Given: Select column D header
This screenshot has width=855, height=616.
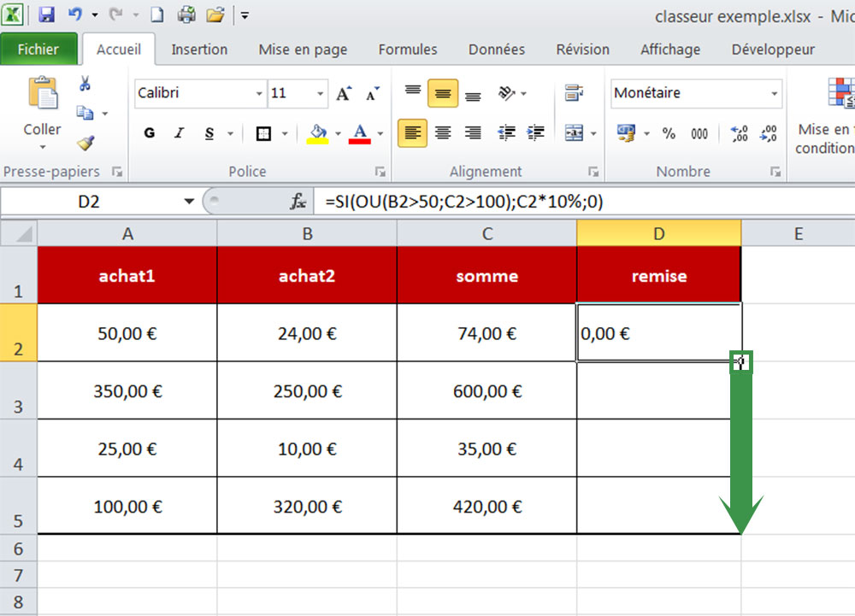Looking at the screenshot, I should [x=658, y=233].
